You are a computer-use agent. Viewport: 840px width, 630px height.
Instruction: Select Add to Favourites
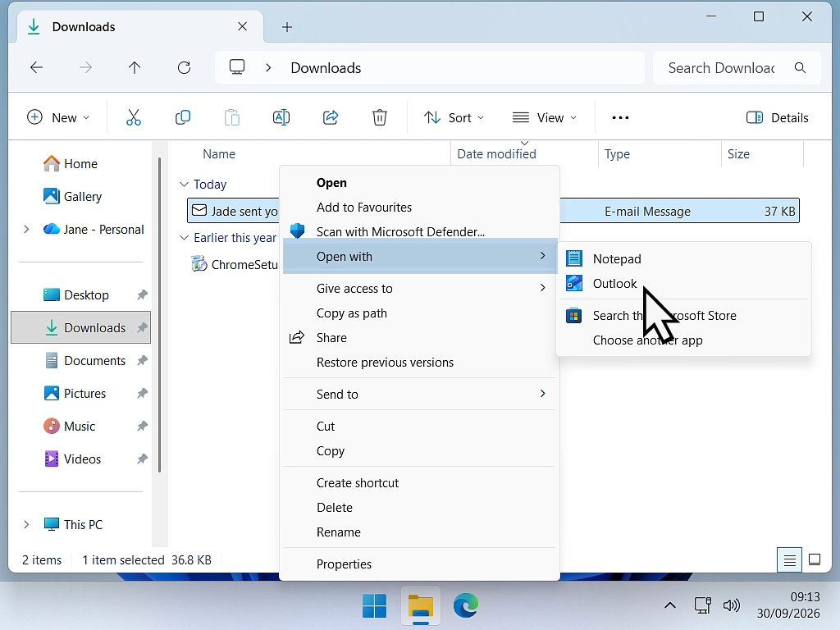419,208
